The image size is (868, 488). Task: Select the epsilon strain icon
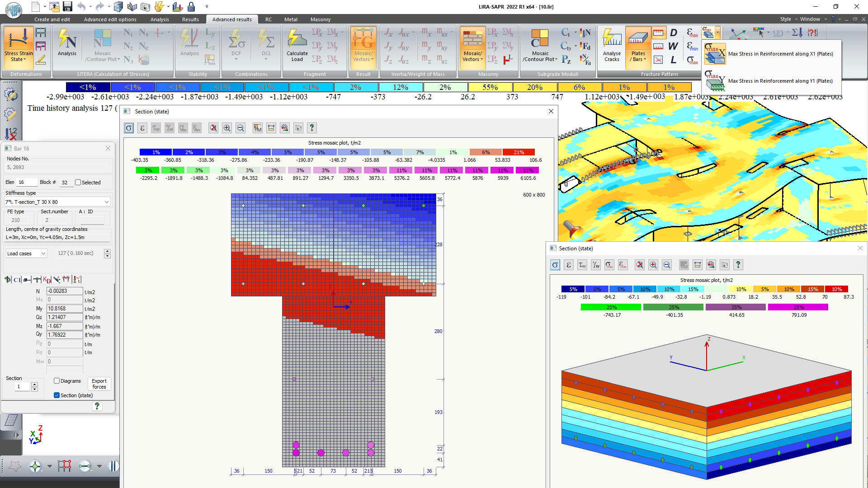pyautogui.click(x=142, y=128)
